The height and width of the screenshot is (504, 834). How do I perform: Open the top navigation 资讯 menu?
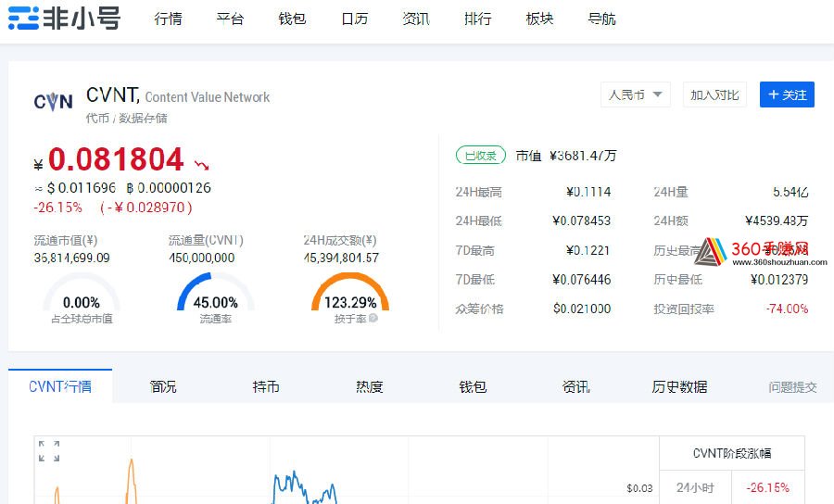[416, 19]
